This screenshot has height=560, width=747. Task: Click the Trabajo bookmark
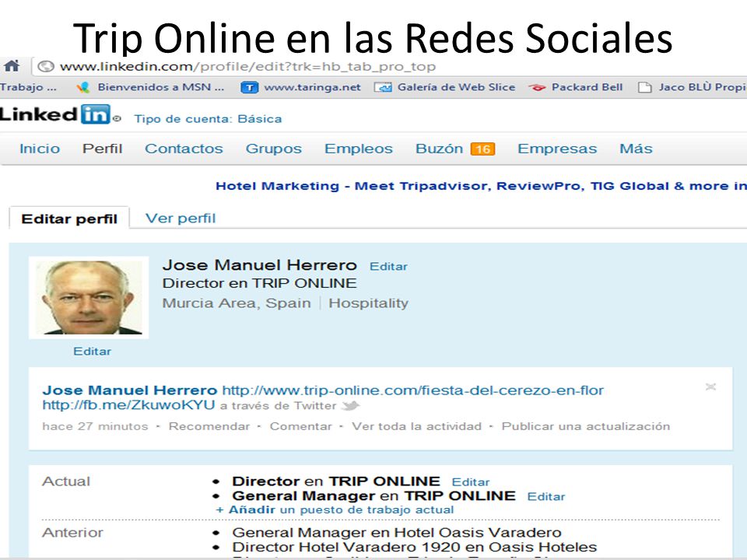point(28,87)
